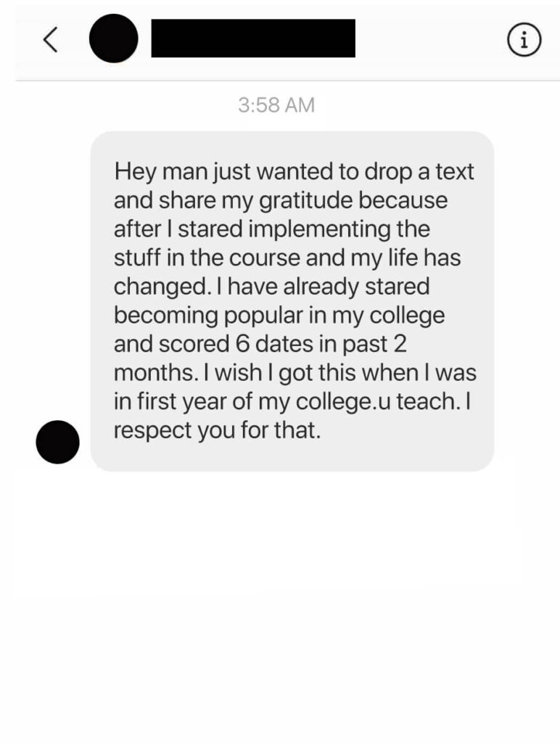
Task: Tap the gray received message bubble
Action: coord(292,301)
